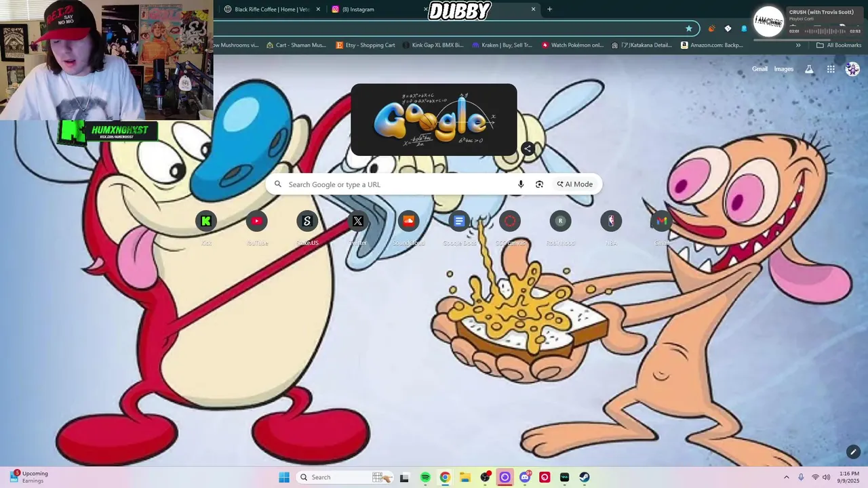Open Discord from the taskbar
Image resolution: width=868 pixels, height=488 pixels.
tap(525, 477)
